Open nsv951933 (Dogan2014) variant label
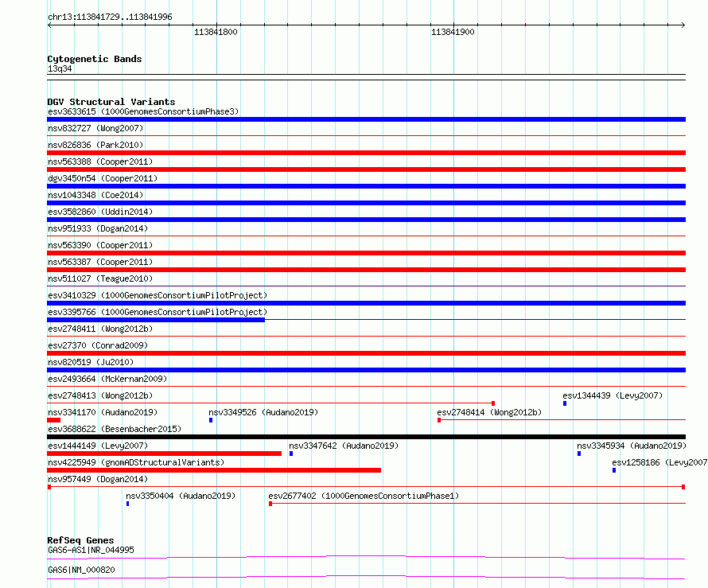This screenshot has width=708, height=588. (98, 228)
